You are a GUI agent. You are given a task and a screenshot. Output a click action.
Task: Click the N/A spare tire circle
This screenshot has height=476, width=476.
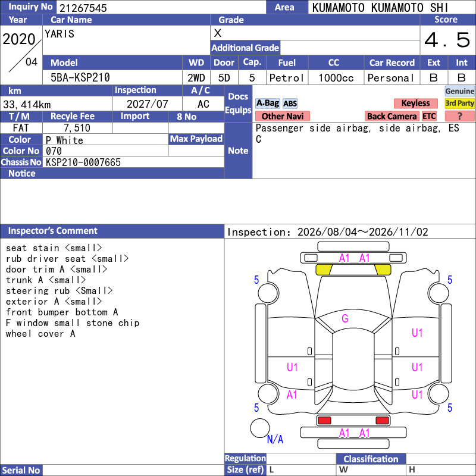pos(260,428)
